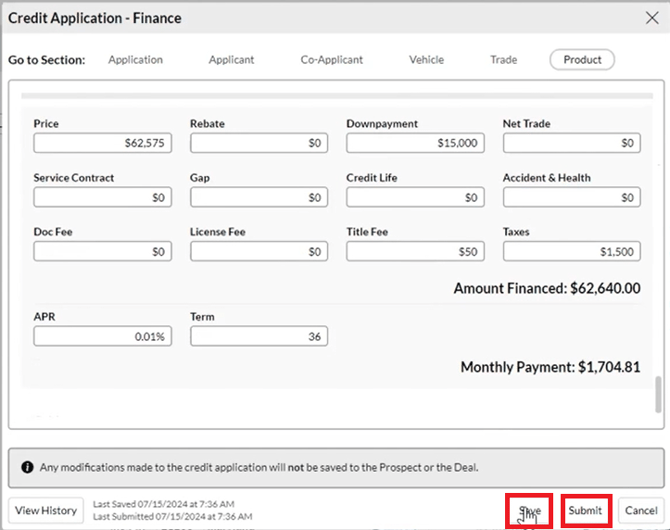
Task: Open View History
Action: 46,510
